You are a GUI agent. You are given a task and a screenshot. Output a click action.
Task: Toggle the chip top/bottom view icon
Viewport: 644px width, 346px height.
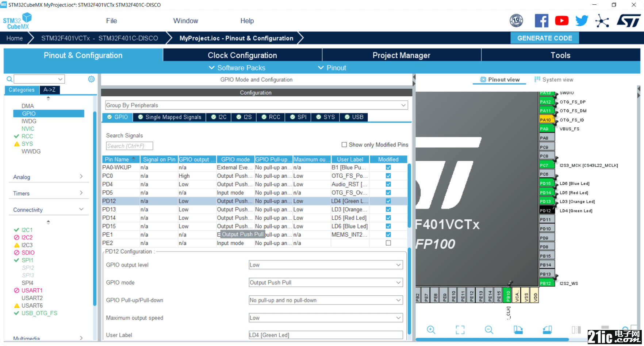(x=576, y=330)
